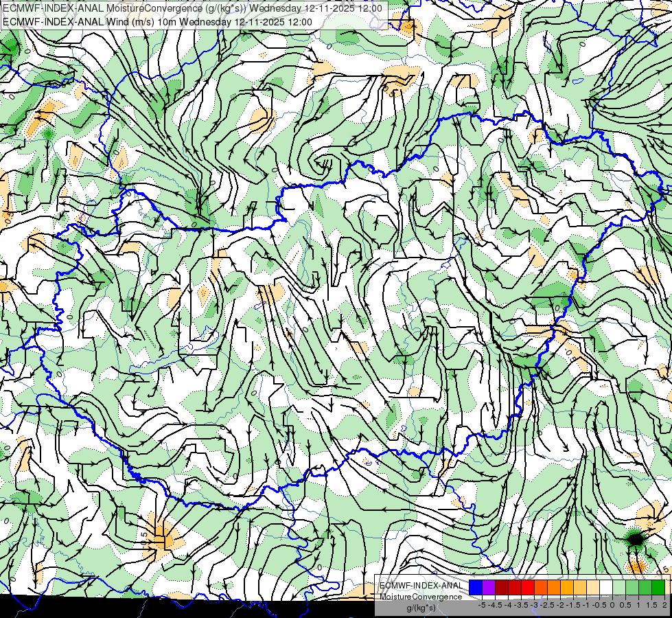Click the 2 tick label at legend end
Viewport: 672px width, 618px height.
(x=664, y=605)
